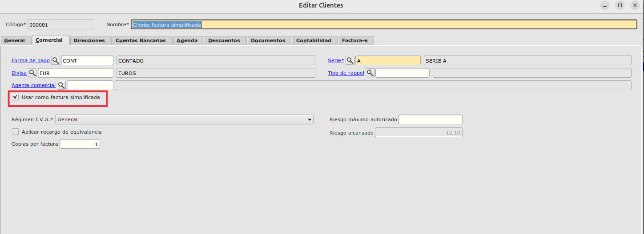
Task: Open the Factura-e tab
Action: (x=354, y=40)
